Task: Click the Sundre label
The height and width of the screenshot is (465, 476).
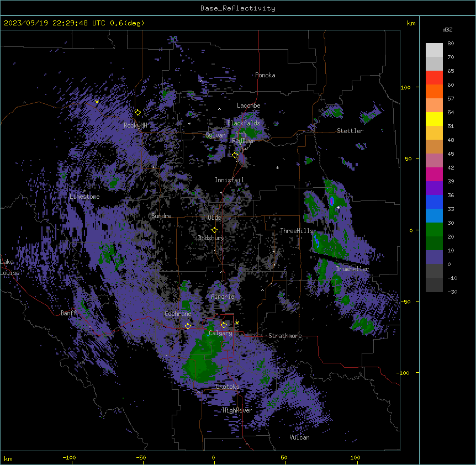Action: [x=161, y=216]
